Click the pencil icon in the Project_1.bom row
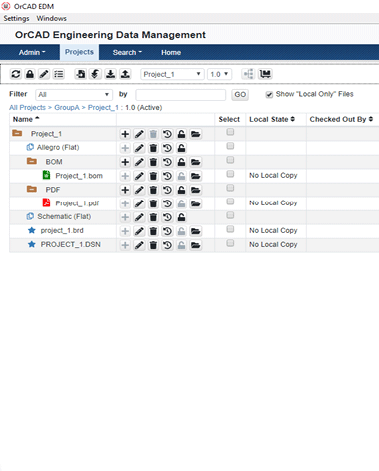Viewport: 379px width, 471px height. tap(139, 176)
